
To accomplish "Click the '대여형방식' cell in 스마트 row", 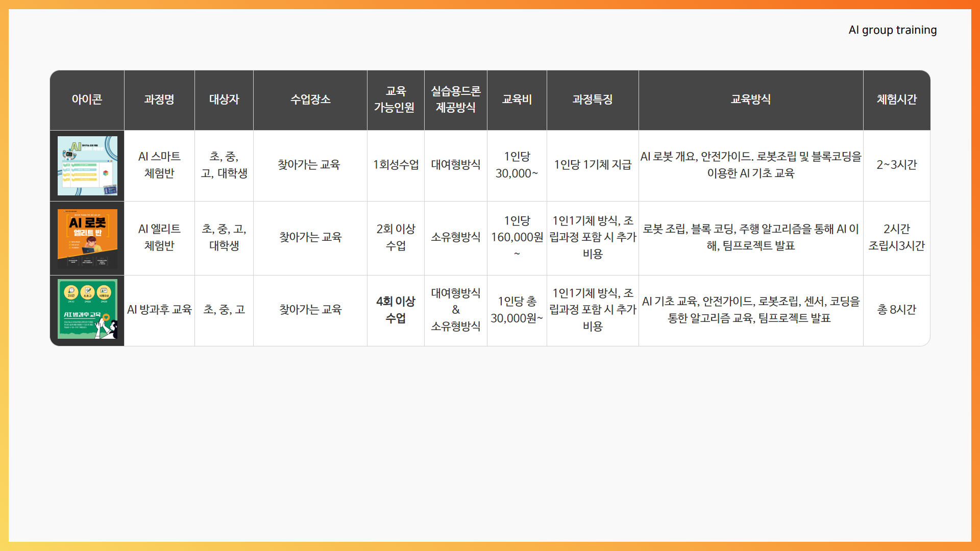I will click(x=456, y=165).
